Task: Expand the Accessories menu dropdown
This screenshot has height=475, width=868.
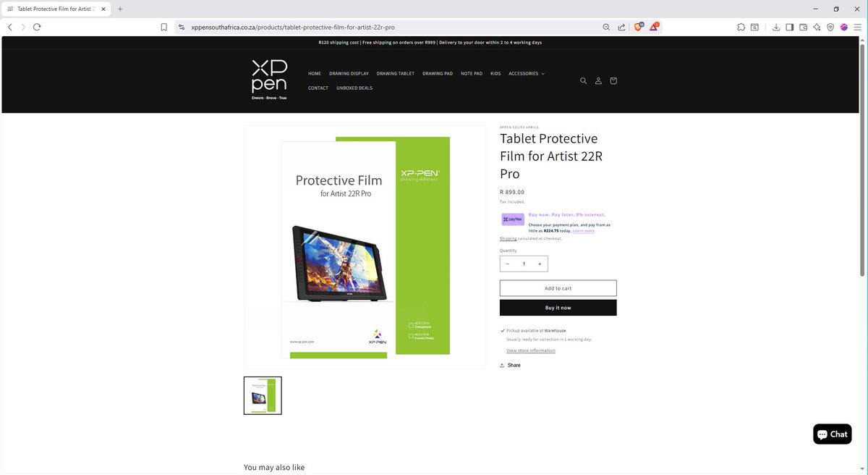Action: tap(527, 73)
